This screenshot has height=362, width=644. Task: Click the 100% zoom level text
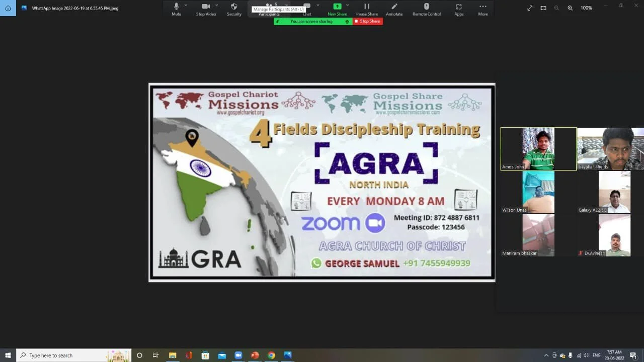coord(586,8)
